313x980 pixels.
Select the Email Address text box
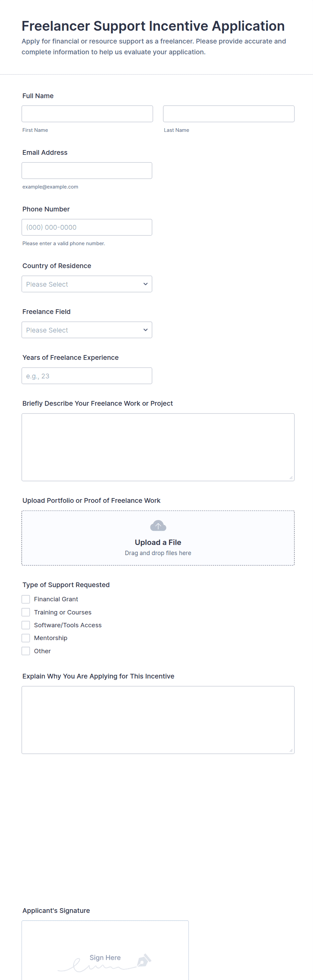tap(87, 170)
